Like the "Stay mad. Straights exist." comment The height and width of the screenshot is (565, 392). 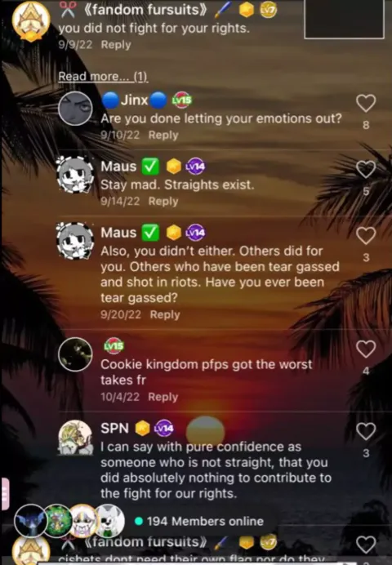click(366, 169)
